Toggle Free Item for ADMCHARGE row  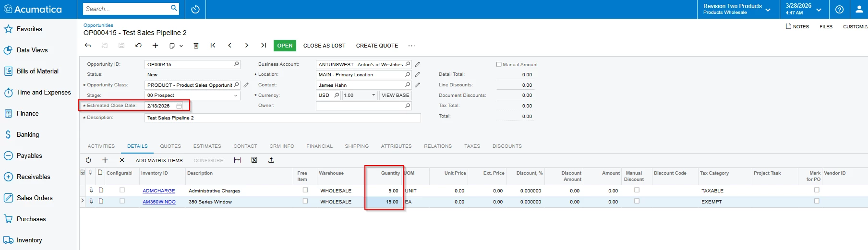click(x=305, y=190)
